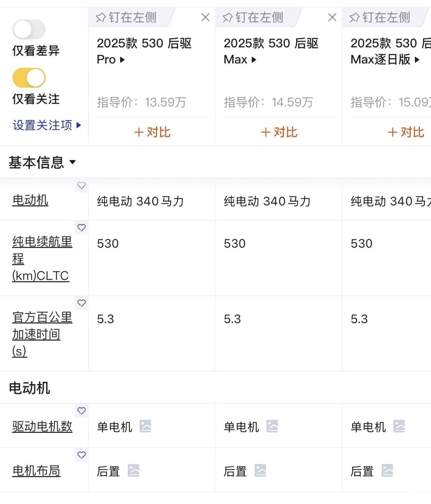Click the 电动机 parameter label in 基本信息
Viewport: 431px width, 504px height.
pos(30,200)
